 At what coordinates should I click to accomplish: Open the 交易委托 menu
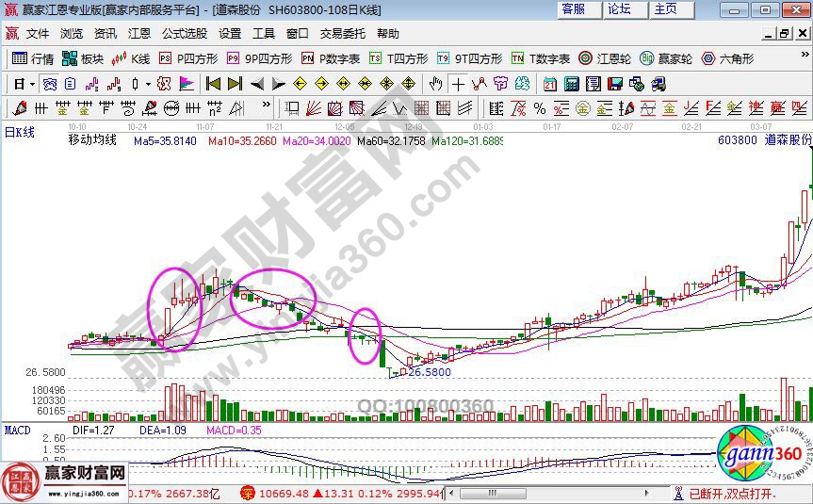[343, 33]
